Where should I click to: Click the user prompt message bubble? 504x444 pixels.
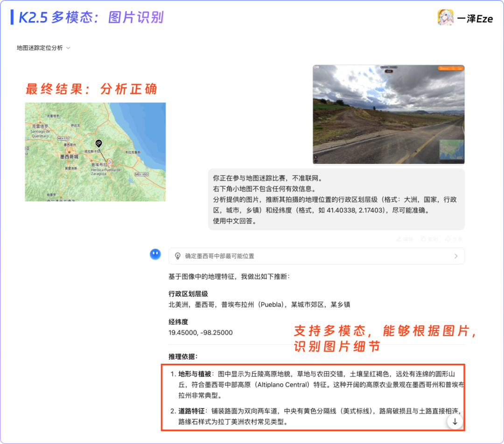click(x=336, y=199)
